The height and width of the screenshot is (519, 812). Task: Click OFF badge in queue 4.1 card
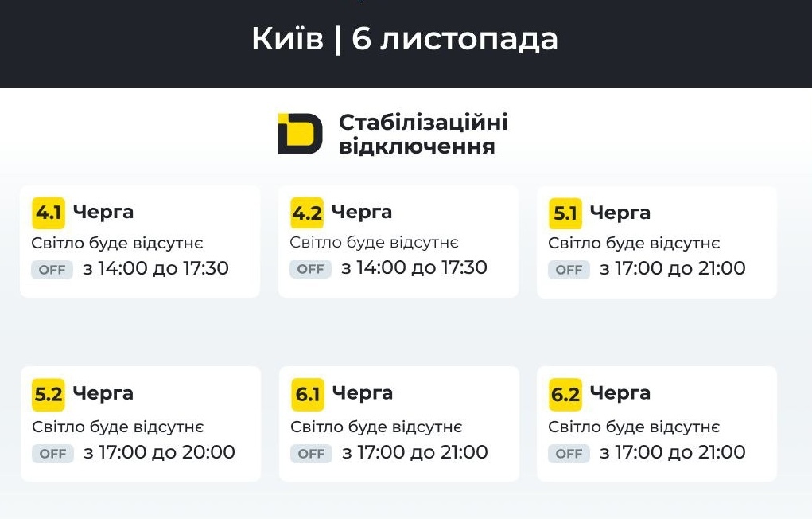[x=52, y=270]
